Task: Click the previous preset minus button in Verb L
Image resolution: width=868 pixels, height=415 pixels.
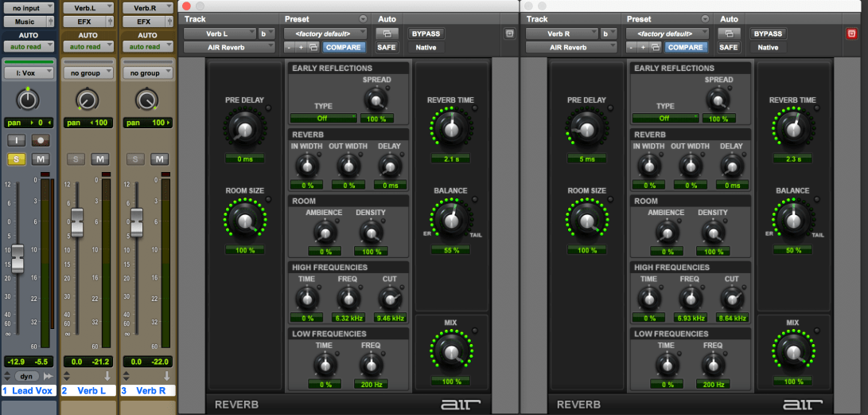Action: tap(290, 48)
